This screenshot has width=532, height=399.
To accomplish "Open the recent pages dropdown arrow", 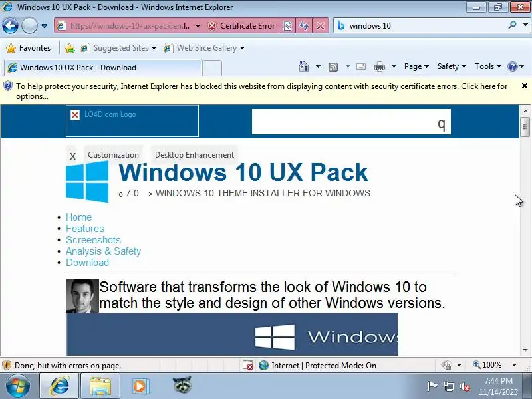I will [44, 26].
